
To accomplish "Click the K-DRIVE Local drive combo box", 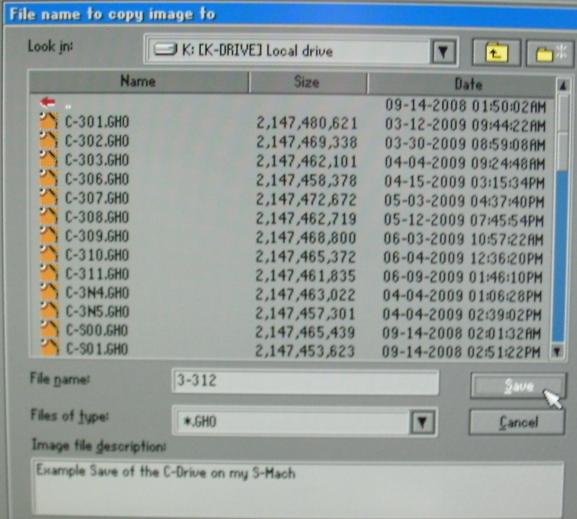I will pos(301,51).
